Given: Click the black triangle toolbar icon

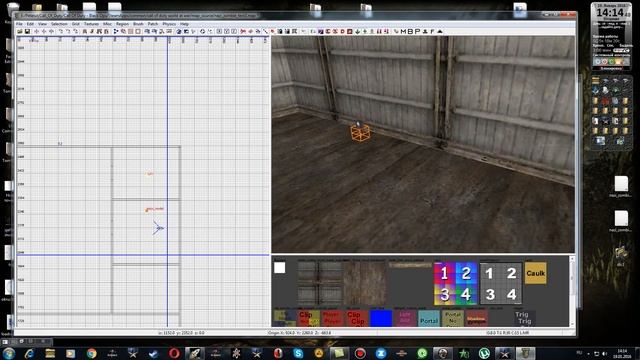Looking at the screenshot, I should (440, 31).
